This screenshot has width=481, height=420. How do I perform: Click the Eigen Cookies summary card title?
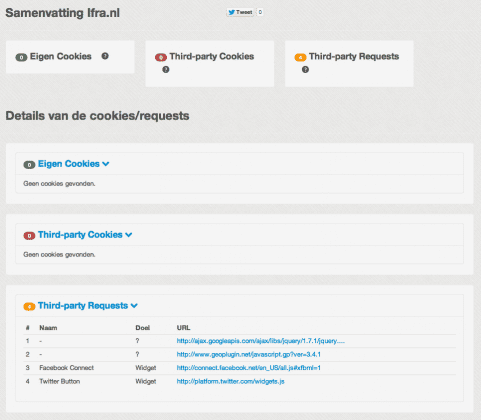pos(61,56)
